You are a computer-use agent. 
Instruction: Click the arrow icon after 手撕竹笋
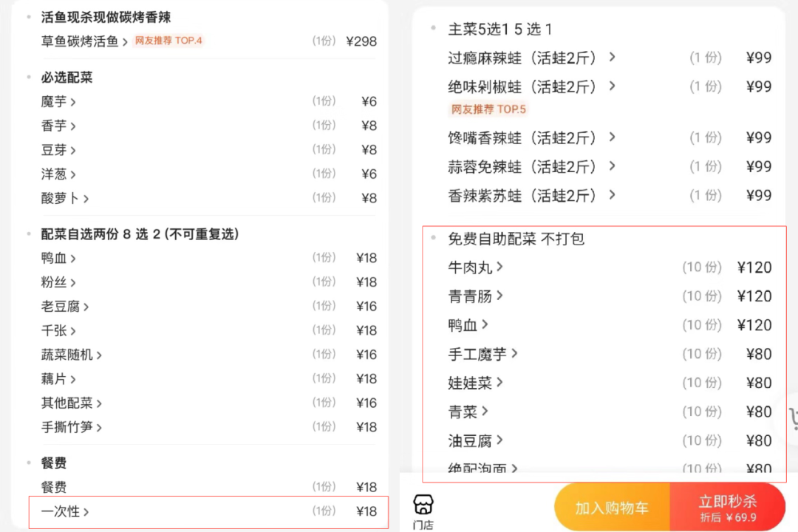point(99,427)
